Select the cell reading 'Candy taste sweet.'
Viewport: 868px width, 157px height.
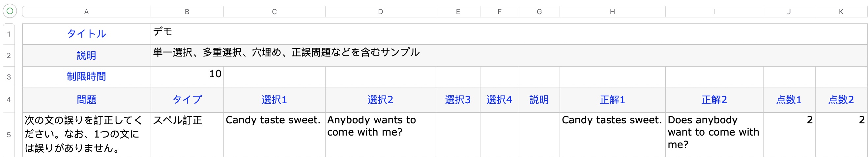pos(274,134)
